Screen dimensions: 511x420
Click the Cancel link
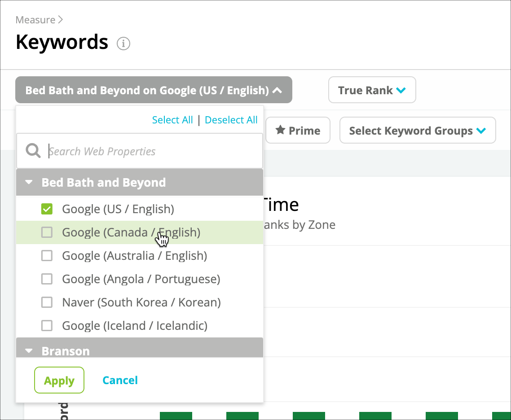tap(120, 380)
